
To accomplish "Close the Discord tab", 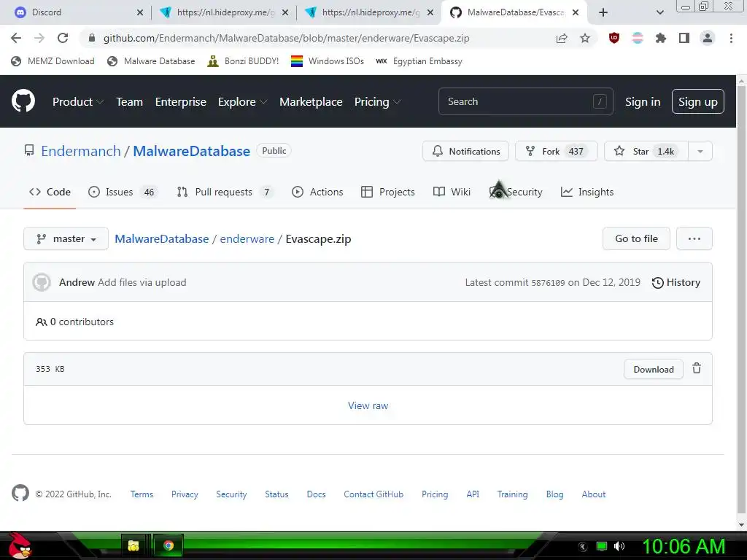I will pos(140,12).
